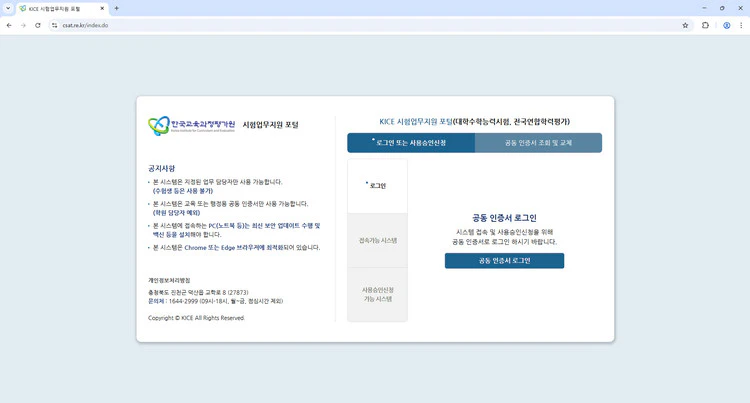Switch to 공동 인증서 조회 및 교체 tab
The image size is (750, 403).
(x=538, y=143)
